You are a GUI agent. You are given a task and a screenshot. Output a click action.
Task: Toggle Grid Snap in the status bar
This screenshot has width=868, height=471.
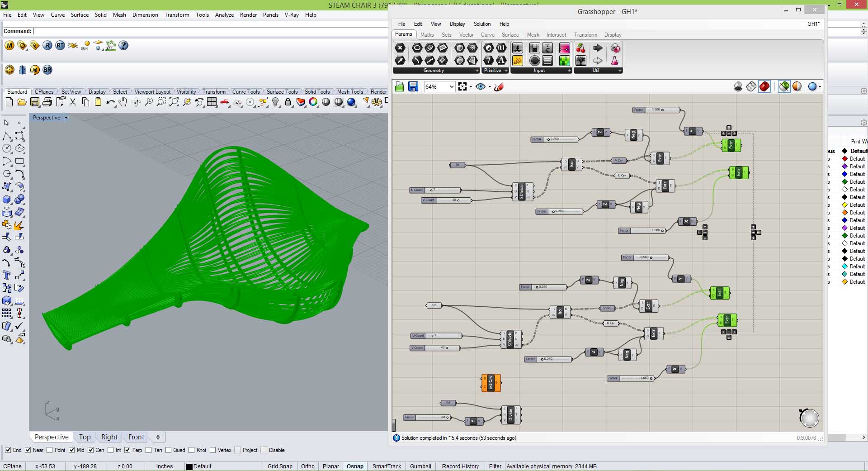[x=279, y=466]
